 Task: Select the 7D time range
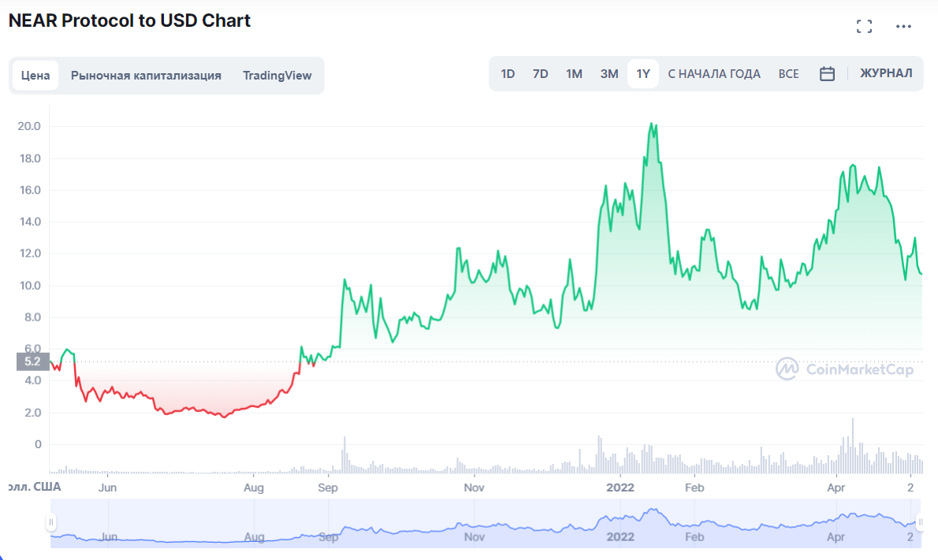pos(540,73)
